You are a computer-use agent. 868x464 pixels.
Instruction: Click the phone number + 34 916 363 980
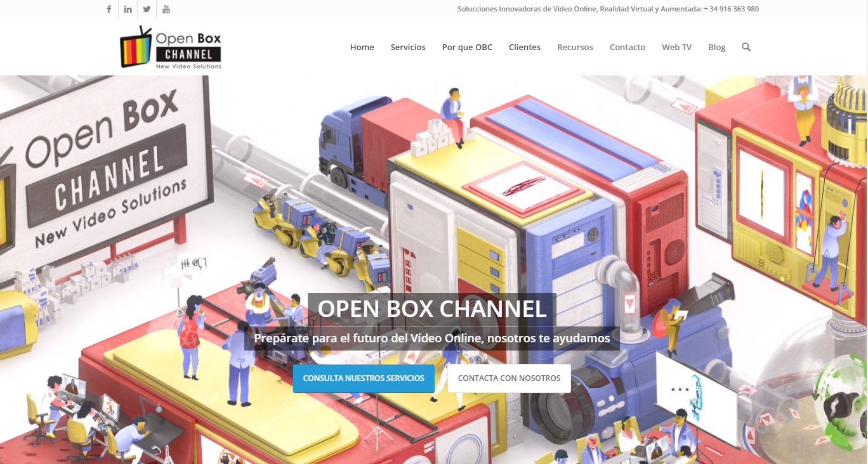click(x=731, y=9)
